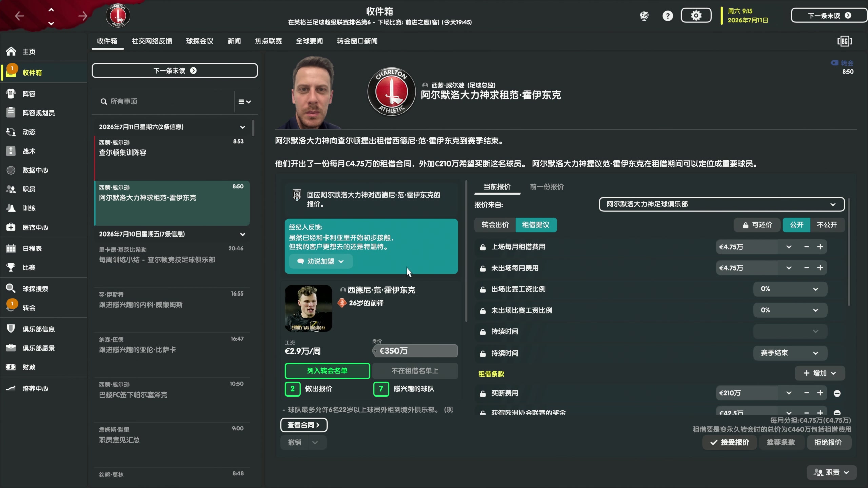Switch to 转会窗口新闻 tab
868x488 pixels.
357,41
